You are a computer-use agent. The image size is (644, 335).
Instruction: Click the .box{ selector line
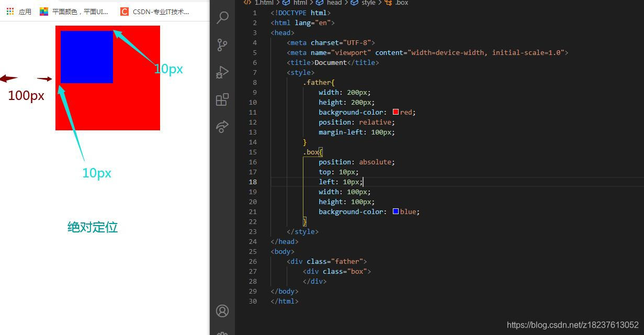[x=313, y=152]
